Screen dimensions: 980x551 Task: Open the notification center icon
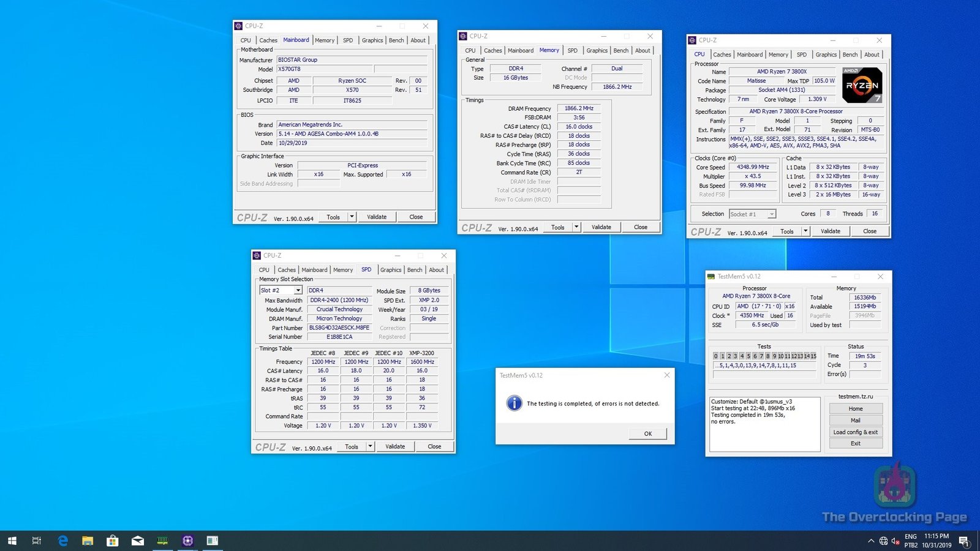(963, 541)
